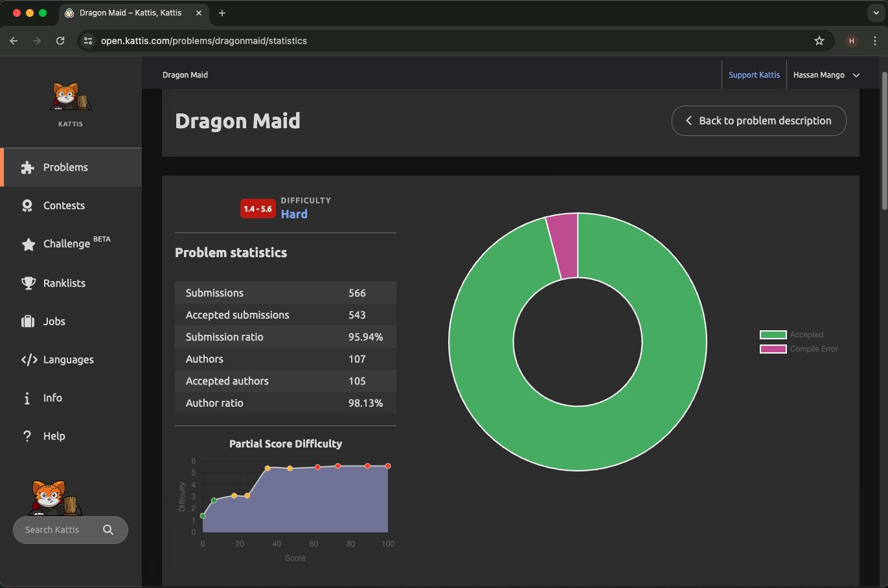The height and width of the screenshot is (588, 888).
Task: Click the green point at score 0
Action: point(203,516)
